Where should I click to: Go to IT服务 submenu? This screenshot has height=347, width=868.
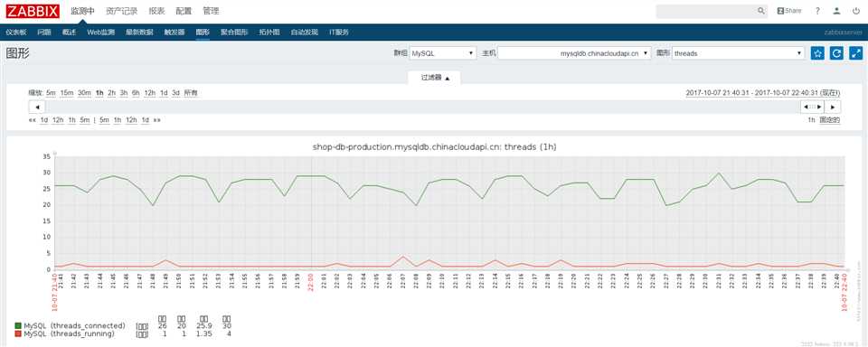coord(339,33)
